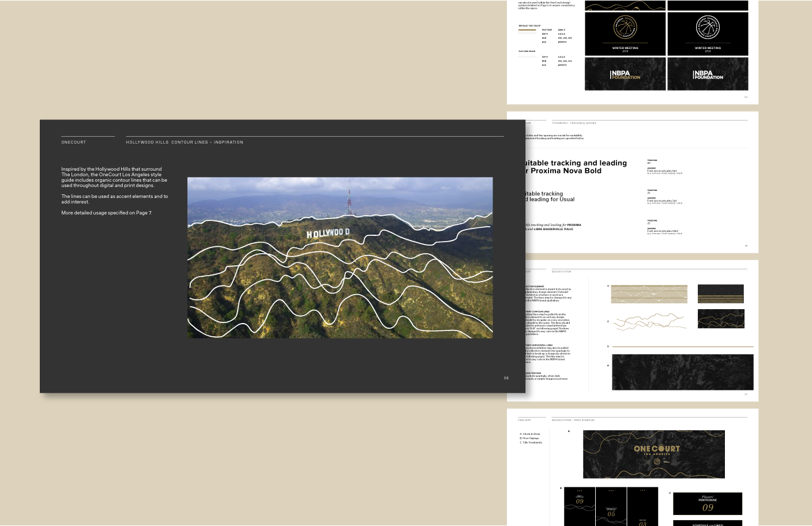Click the Hollywood Hills contour photo

tap(340, 257)
